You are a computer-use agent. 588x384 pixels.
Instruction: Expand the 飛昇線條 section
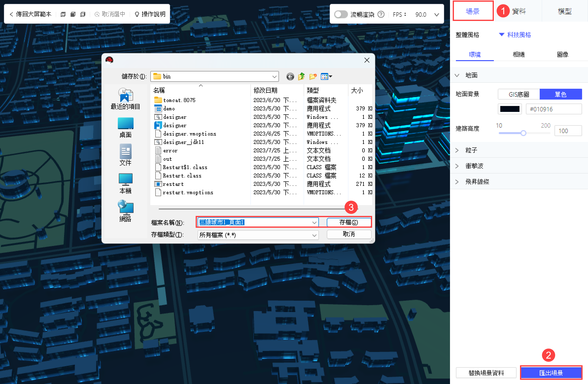457,182
